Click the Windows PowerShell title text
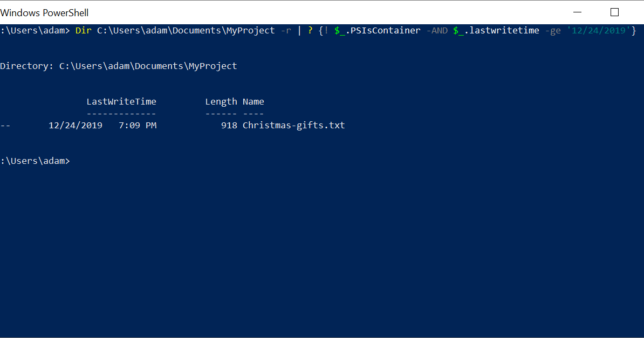The image size is (644, 338). [x=44, y=13]
